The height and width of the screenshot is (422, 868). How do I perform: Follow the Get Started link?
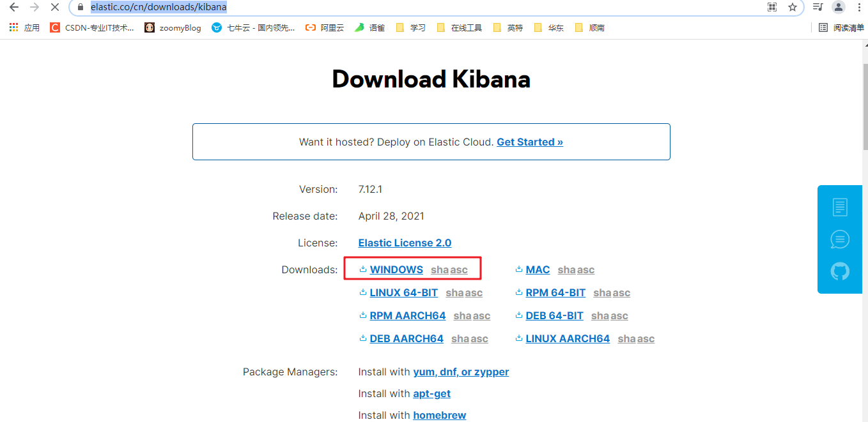point(529,142)
